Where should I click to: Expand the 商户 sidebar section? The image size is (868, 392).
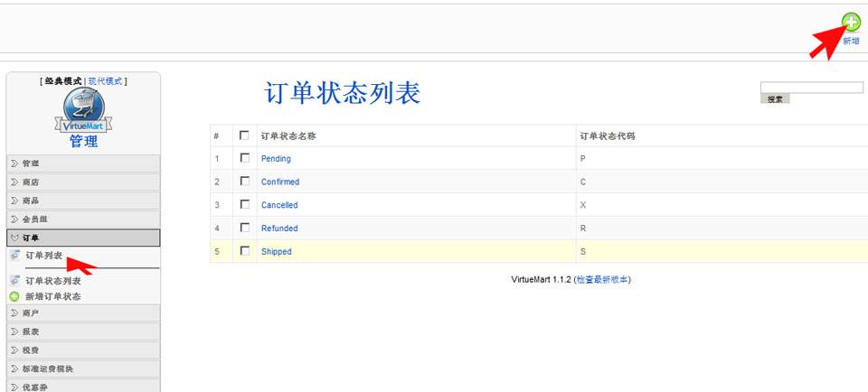point(83,313)
